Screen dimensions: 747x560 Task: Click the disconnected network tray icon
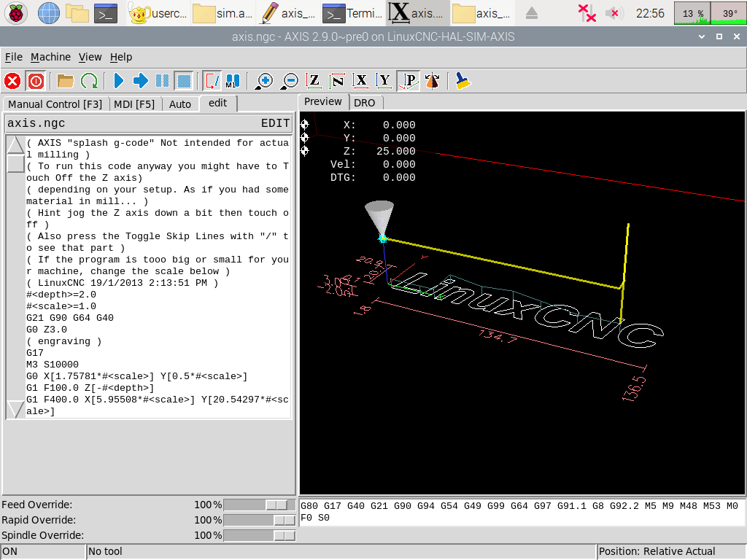click(587, 13)
